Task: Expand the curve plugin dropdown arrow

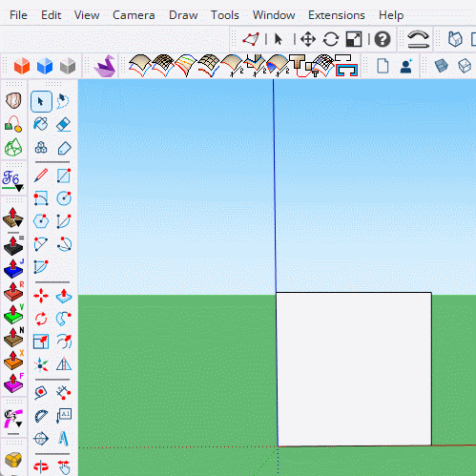Action: click(x=19, y=424)
